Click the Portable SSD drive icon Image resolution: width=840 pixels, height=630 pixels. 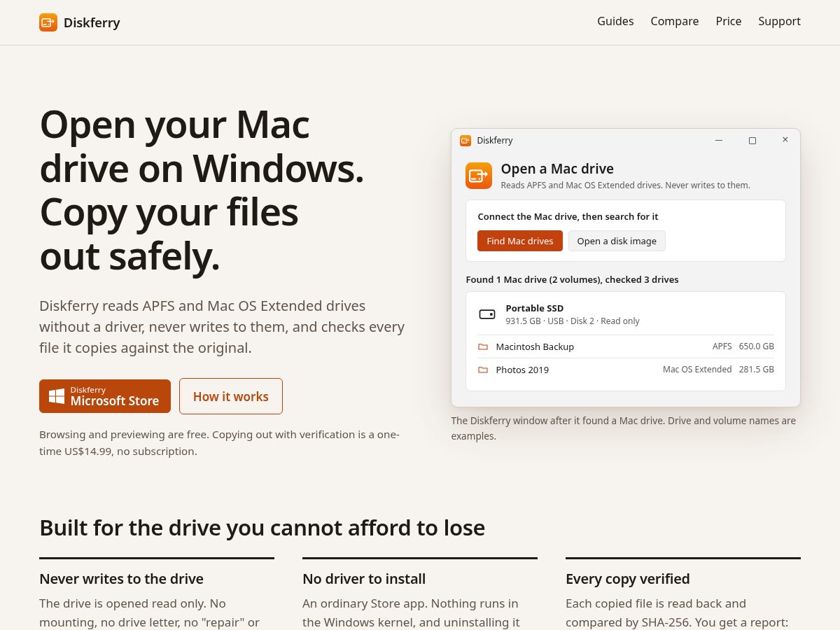coord(487,314)
